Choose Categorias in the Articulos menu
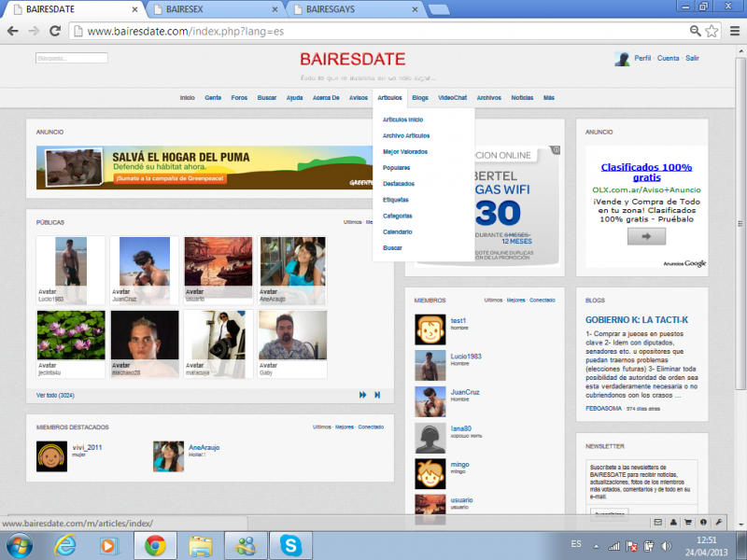 click(398, 216)
